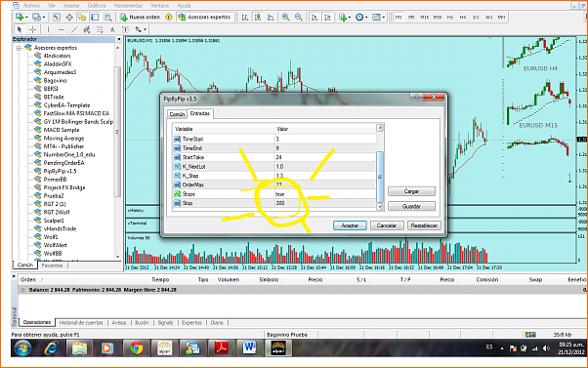This screenshot has width=588, height=368.
Task: Expand the new chart dropdown arrow
Action: 26,18
